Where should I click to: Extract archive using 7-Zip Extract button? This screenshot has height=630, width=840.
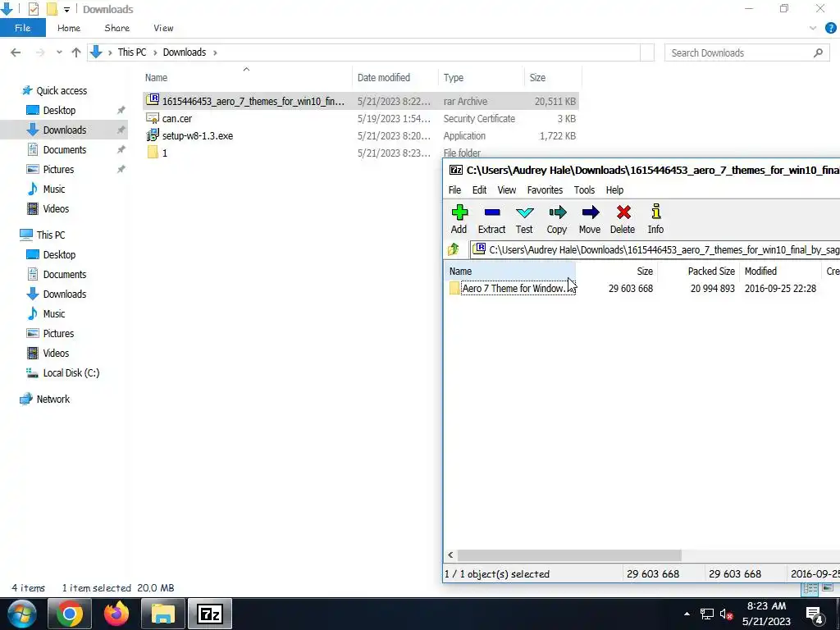(491, 219)
